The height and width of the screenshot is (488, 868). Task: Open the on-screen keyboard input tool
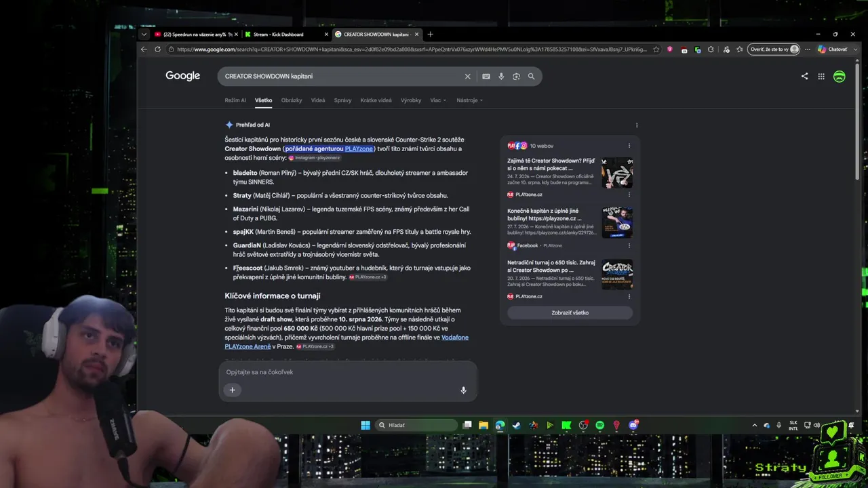[486, 77]
